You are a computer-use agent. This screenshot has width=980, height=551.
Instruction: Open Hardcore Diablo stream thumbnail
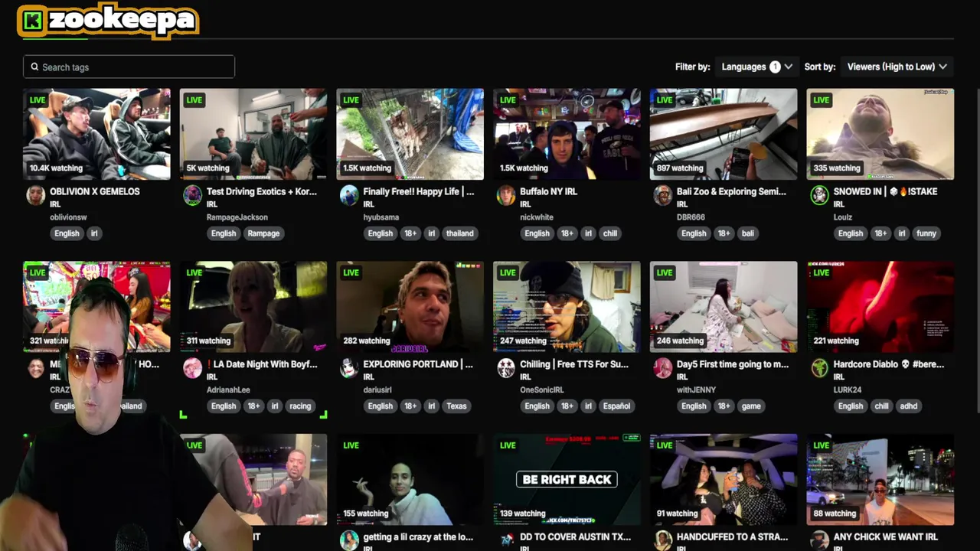(x=880, y=307)
